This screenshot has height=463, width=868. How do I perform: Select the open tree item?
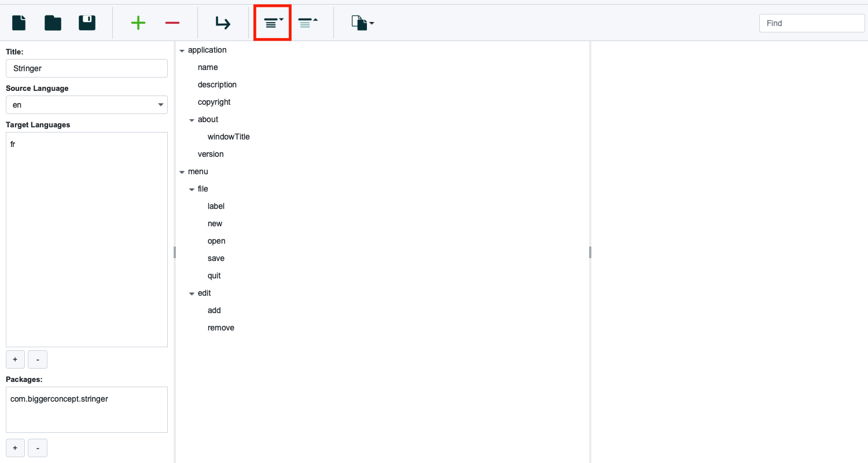click(216, 241)
